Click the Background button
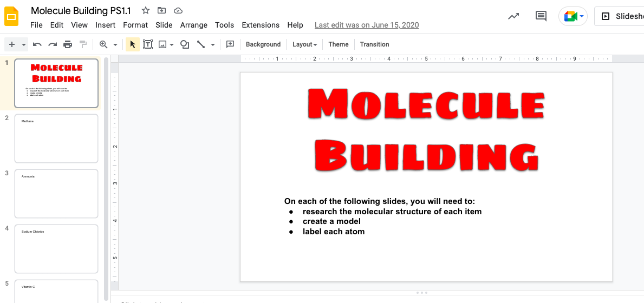Screen dimensions: 644x303 pos(263,44)
